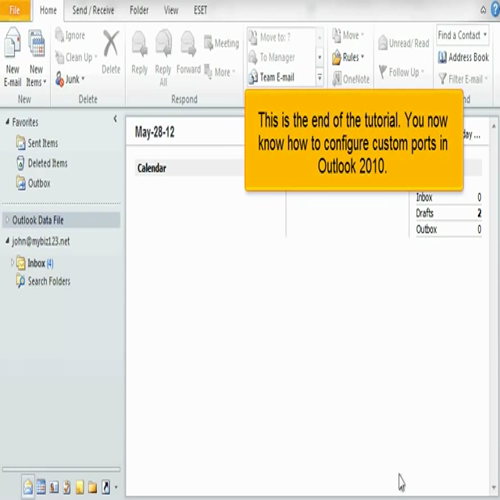500x500 pixels.
Task: Click the Reply icon
Action: pos(139,43)
